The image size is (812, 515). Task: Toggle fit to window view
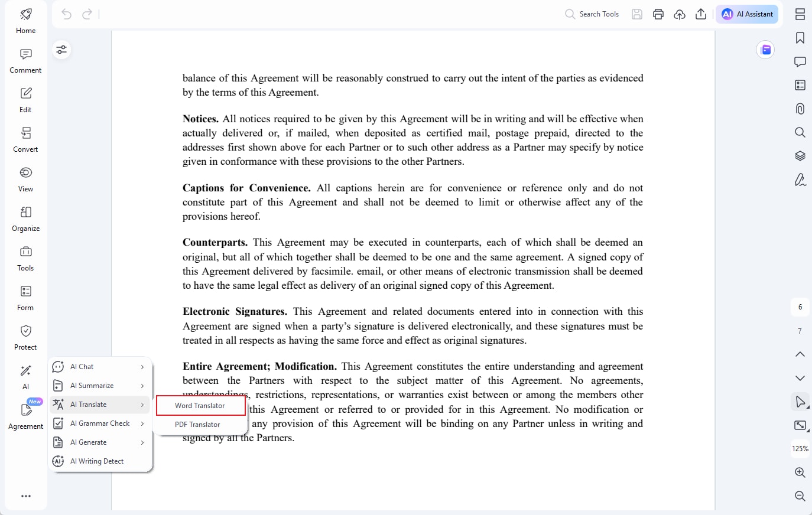[800, 425]
